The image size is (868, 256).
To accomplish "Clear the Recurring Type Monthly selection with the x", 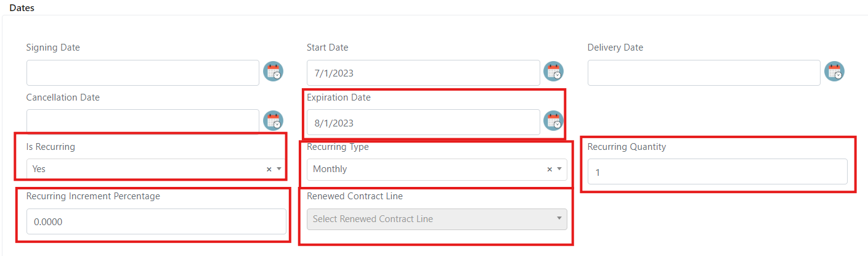I will 550,169.
